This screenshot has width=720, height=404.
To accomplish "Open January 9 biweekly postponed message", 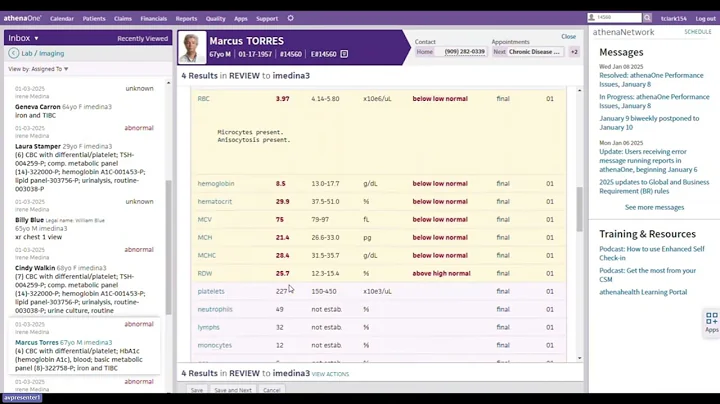I will 649,123.
